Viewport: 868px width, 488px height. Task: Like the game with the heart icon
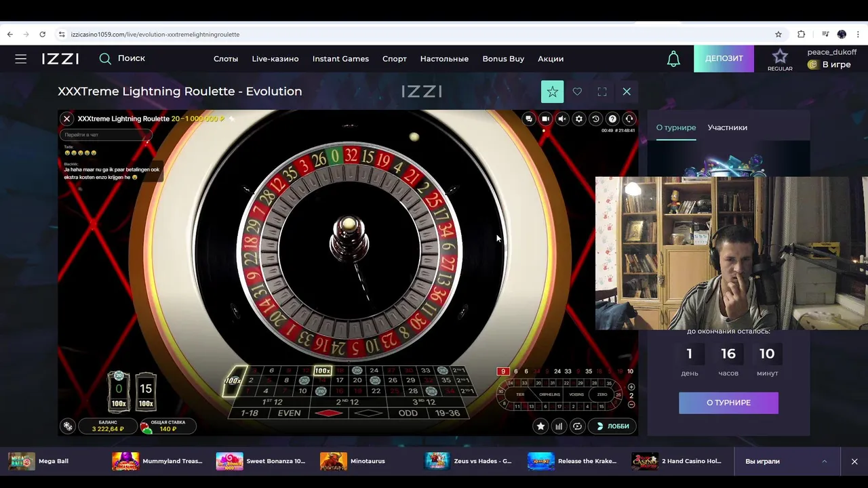point(577,91)
